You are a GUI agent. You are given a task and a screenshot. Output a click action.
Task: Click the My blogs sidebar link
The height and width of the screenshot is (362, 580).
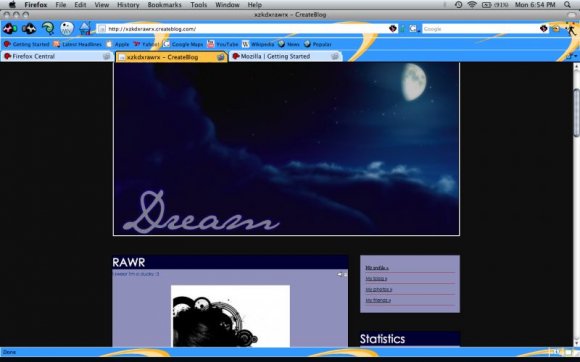pyautogui.click(x=376, y=278)
